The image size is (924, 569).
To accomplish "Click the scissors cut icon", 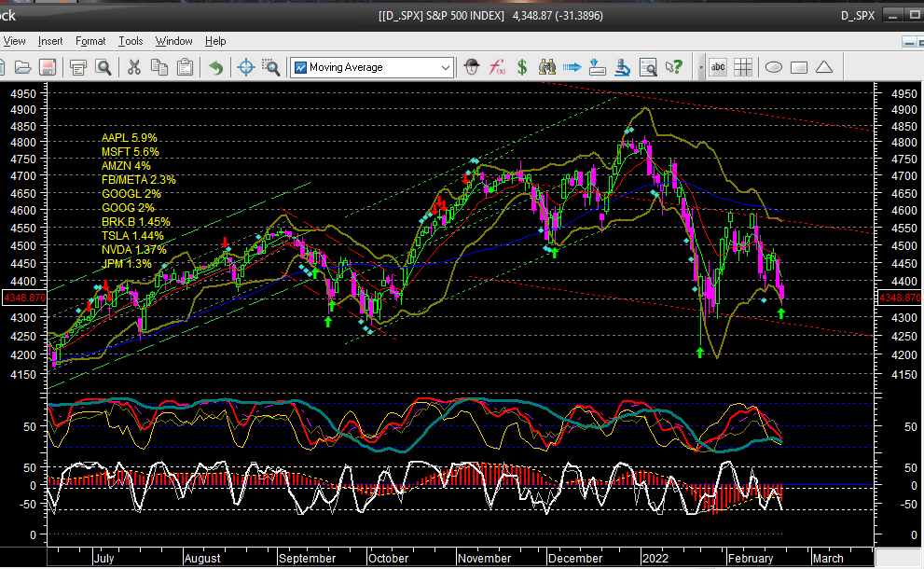I will coord(133,67).
